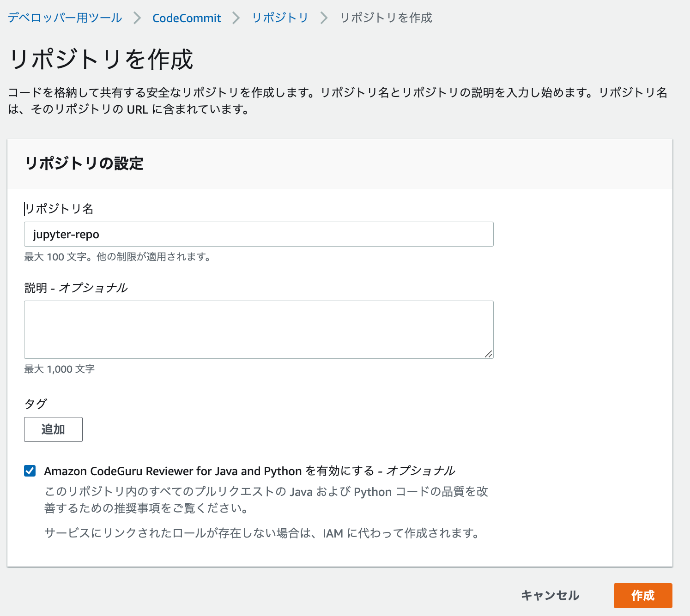Open the リポジトリ breadcrumb link
Image resolution: width=690 pixels, height=616 pixels.
coord(280,18)
